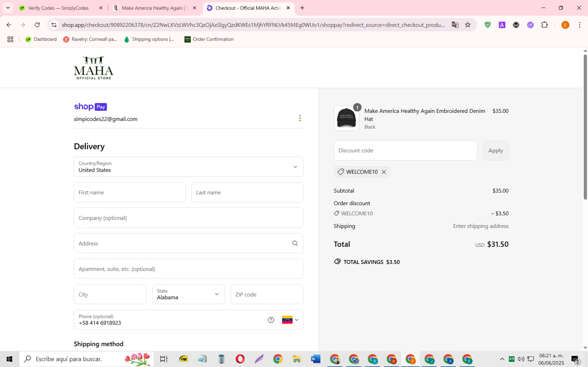Open the site information icon in address bar
Image resolution: width=588 pixels, height=367 pixels.
pos(54,25)
